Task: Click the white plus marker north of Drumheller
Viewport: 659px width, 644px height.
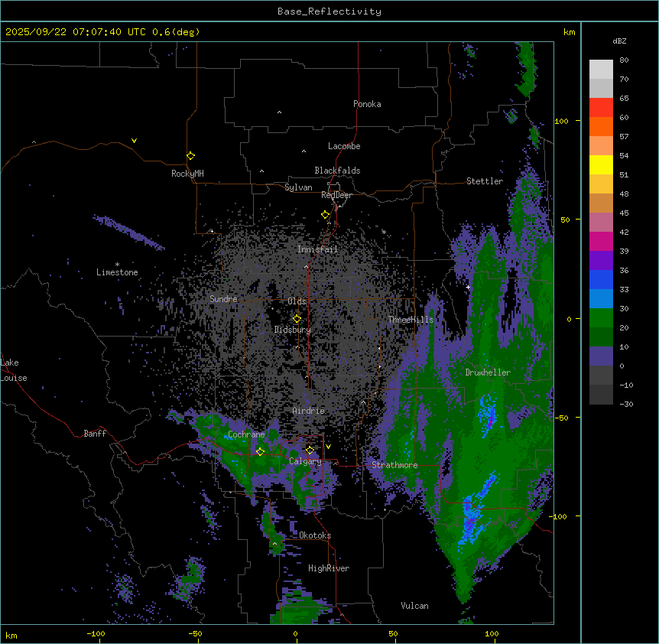Action: pyautogui.click(x=468, y=287)
